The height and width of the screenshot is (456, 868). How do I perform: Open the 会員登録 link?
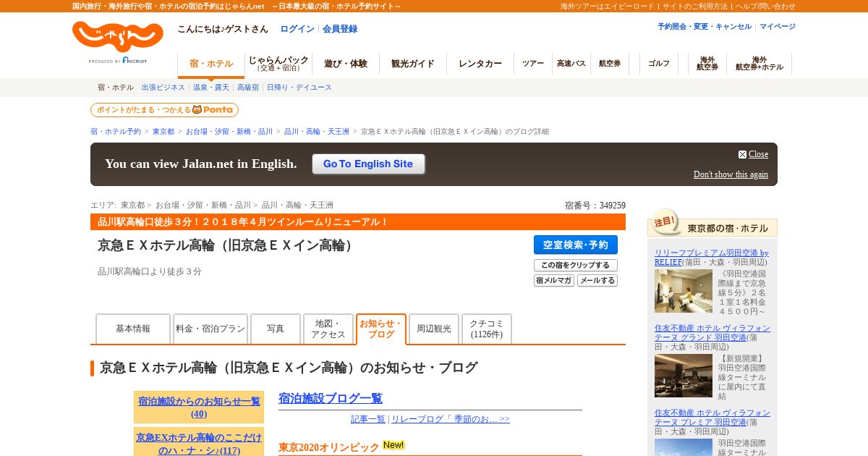[340, 29]
